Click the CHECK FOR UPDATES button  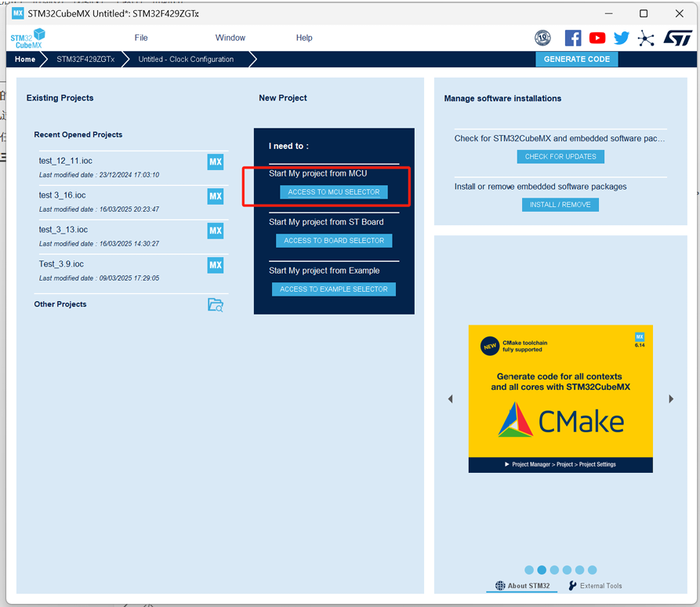pyautogui.click(x=560, y=157)
